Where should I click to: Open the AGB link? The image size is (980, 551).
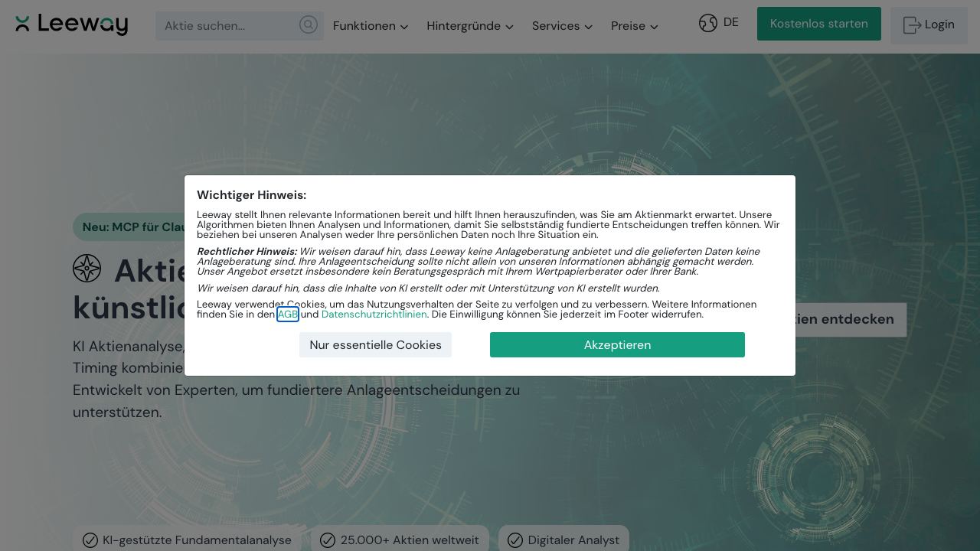(288, 315)
